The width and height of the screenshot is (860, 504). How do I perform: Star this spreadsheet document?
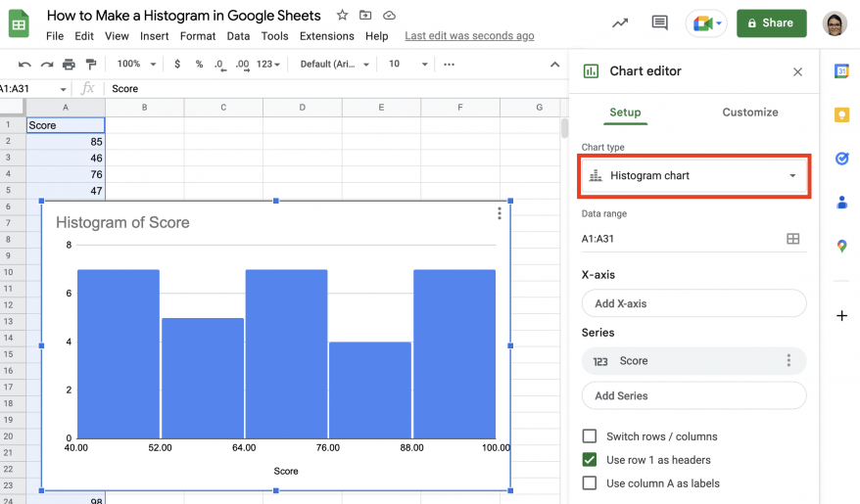[x=342, y=16]
